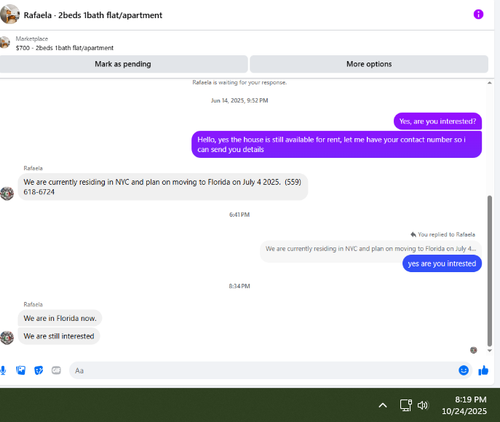Focus the Aa message input field

click(x=263, y=370)
